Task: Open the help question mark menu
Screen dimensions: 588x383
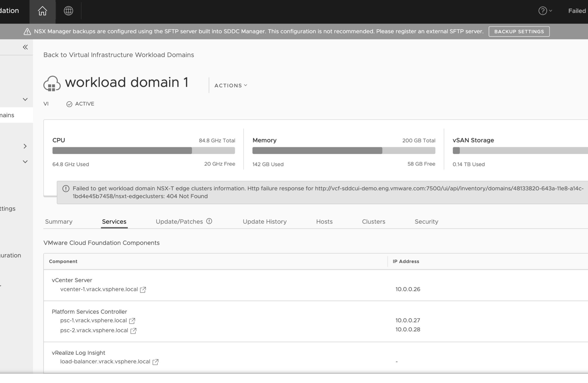Action: pos(545,11)
